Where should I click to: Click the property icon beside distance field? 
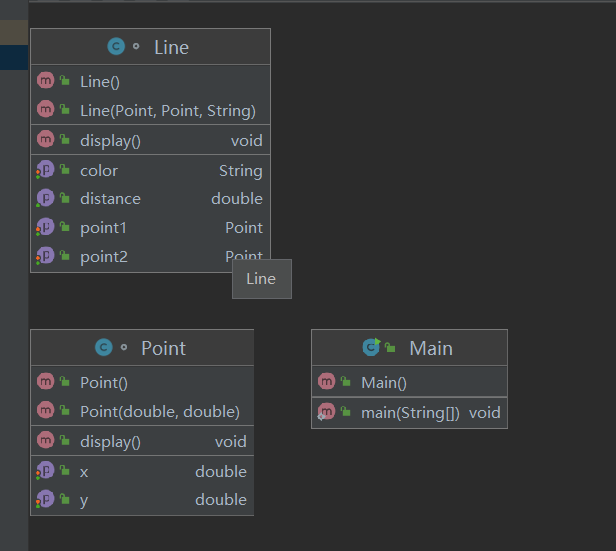(45, 198)
